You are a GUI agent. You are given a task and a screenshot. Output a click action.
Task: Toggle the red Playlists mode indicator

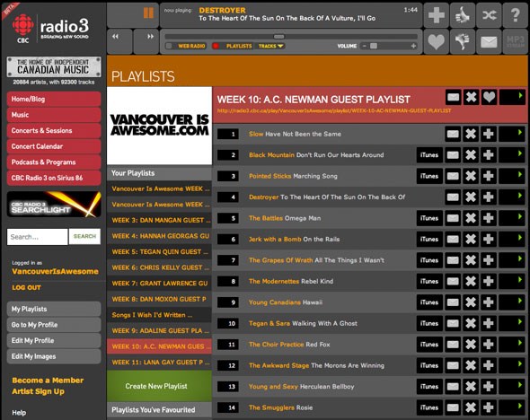pyautogui.click(x=216, y=46)
